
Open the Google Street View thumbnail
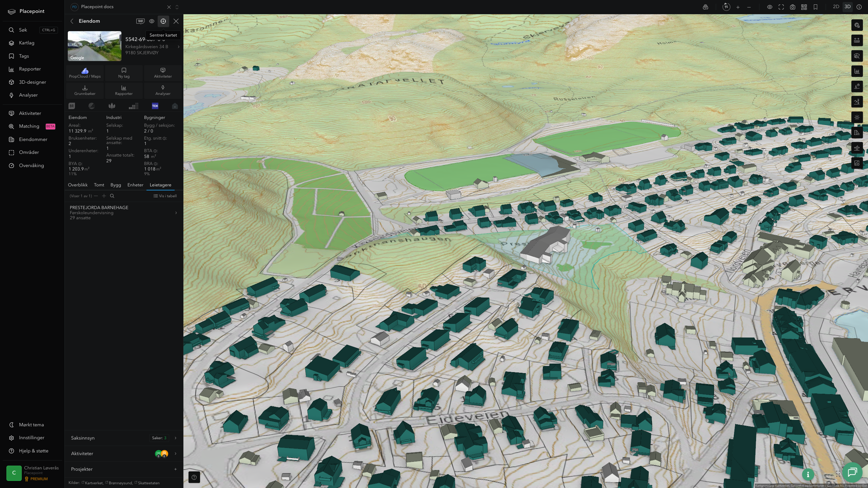tap(95, 46)
